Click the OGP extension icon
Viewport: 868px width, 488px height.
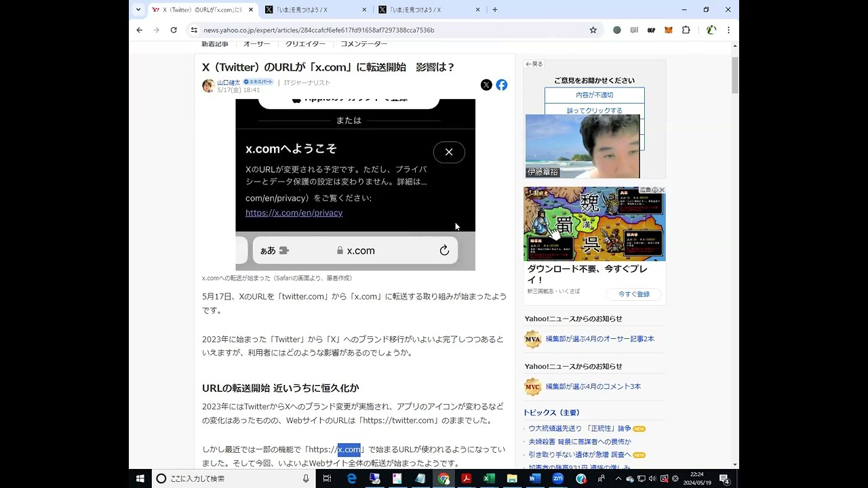(652, 30)
